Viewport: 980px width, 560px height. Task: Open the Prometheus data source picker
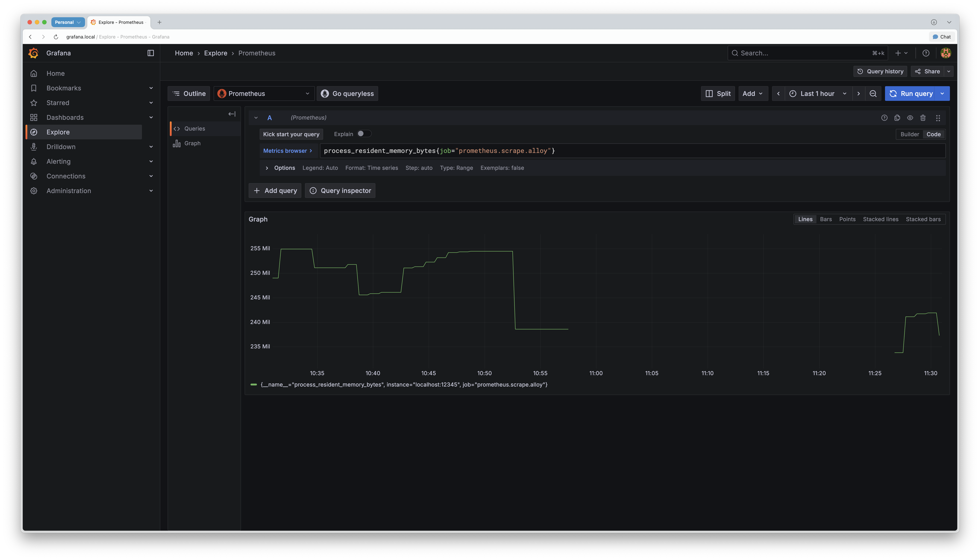coord(264,94)
